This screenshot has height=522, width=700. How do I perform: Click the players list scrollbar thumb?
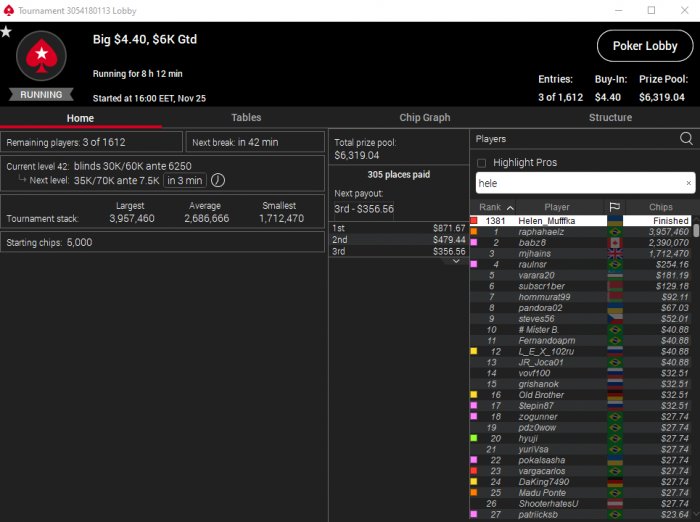point(696,230)
